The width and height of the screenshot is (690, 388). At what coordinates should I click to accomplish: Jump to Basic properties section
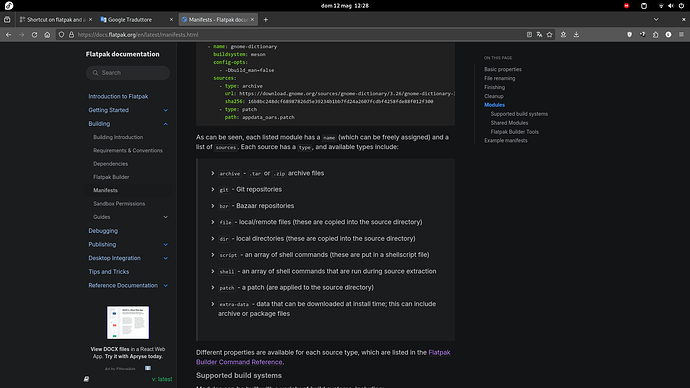click(503, 69)
